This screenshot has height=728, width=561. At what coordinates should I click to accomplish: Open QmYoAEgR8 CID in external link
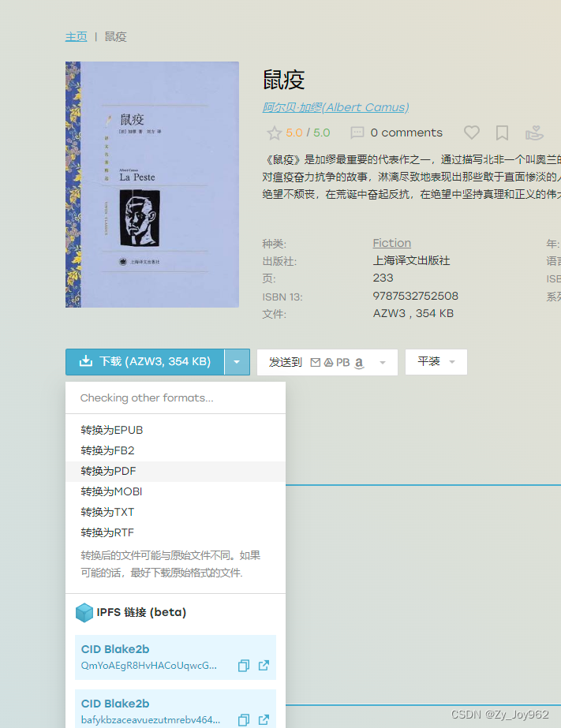tap(264, 666)
